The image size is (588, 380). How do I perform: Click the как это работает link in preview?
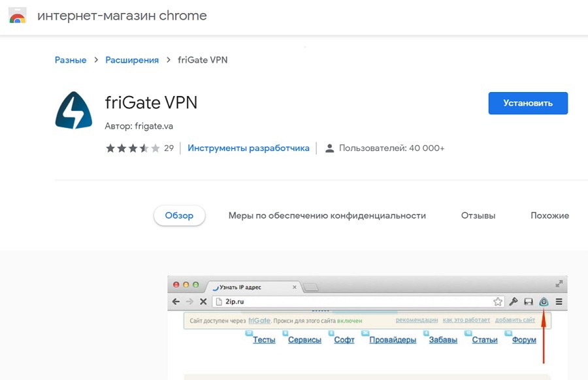[466, 320]
